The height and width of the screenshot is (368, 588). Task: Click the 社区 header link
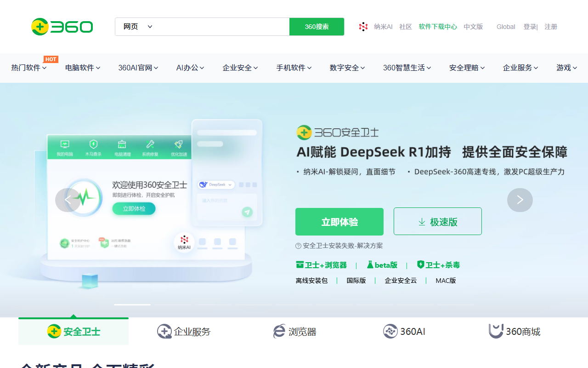coord(406,27)
